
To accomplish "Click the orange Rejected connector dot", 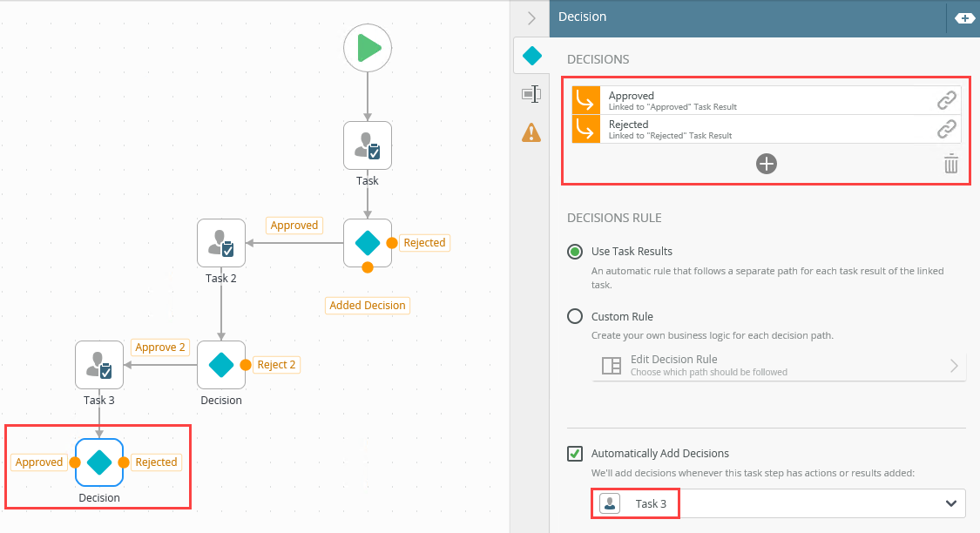I will point(392,243).
